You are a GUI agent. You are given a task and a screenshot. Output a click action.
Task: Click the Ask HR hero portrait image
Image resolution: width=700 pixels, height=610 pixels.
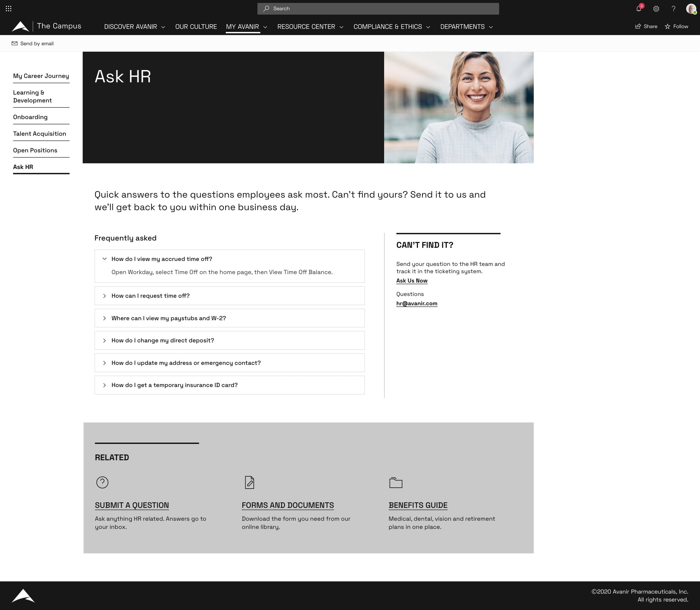(x=459, y=107)
